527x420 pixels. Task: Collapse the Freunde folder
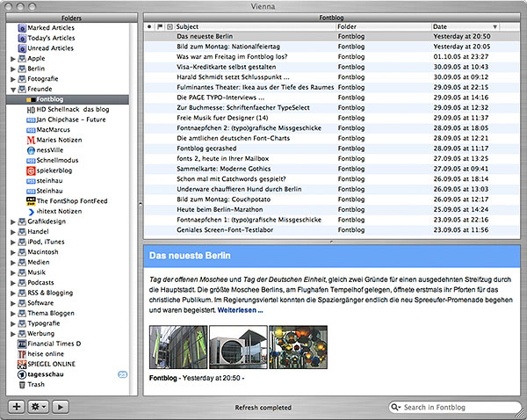tap(13, 90)
